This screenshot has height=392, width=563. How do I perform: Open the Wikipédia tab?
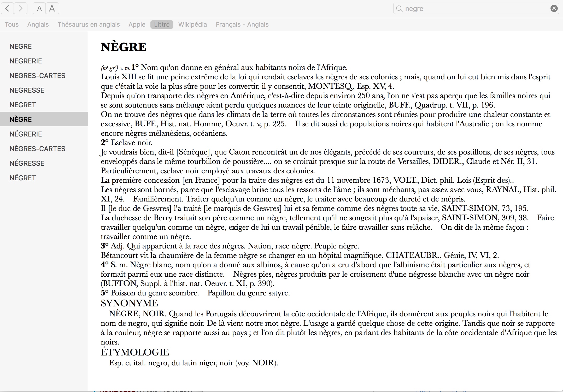pos(192,25)
